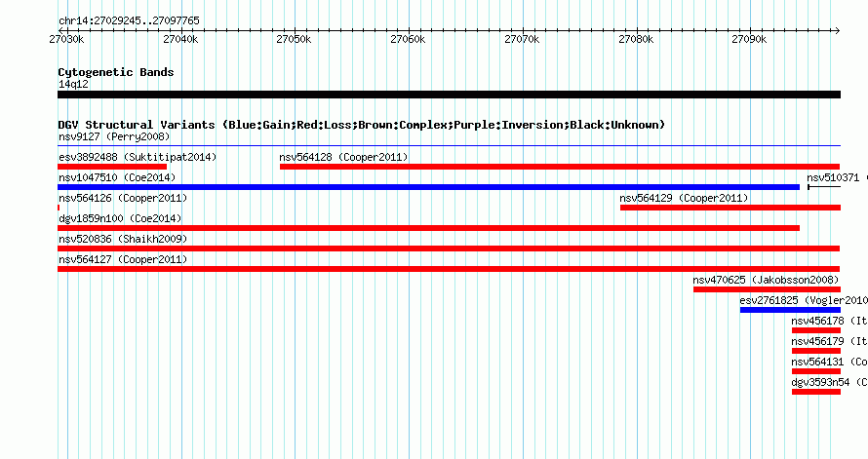Select the blue esv2761825 gain bar
Image resolution: width=868 pixels, height=459 pixels.
[x=791, y=310]
